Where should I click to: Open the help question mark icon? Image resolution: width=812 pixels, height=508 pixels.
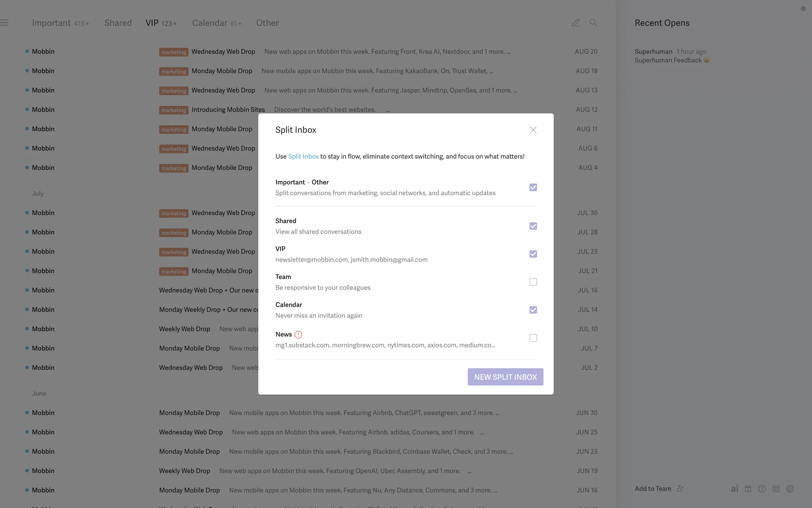762,489
